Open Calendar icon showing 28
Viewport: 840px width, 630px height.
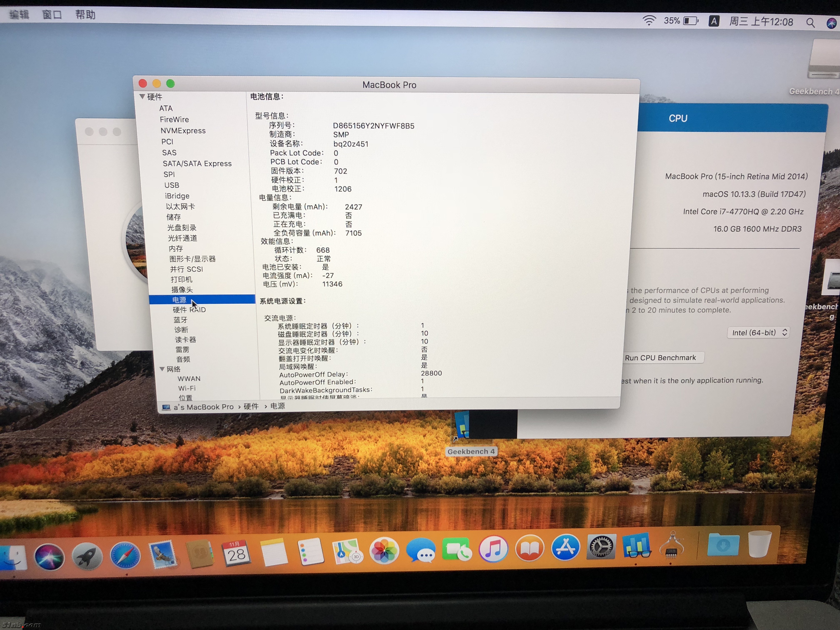point(236,553)
